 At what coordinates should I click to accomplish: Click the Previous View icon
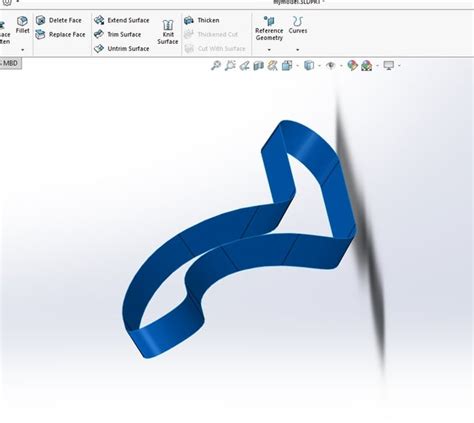pos(244,66)
